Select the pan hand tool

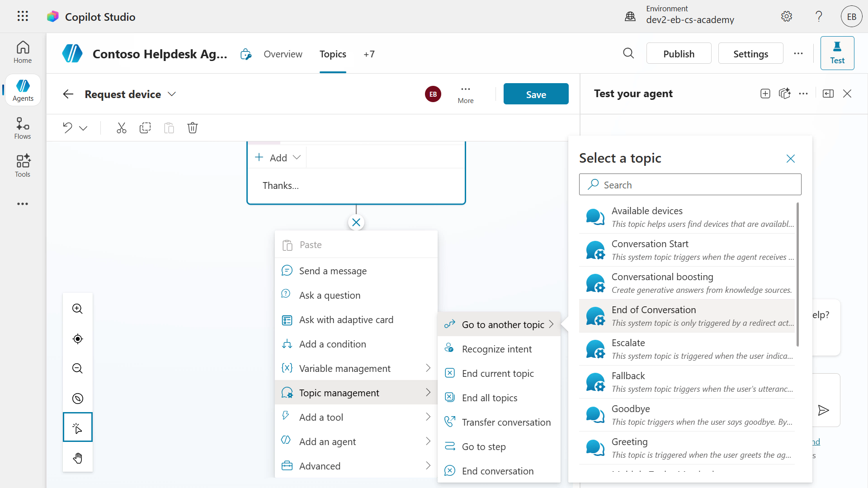(77, 458)
